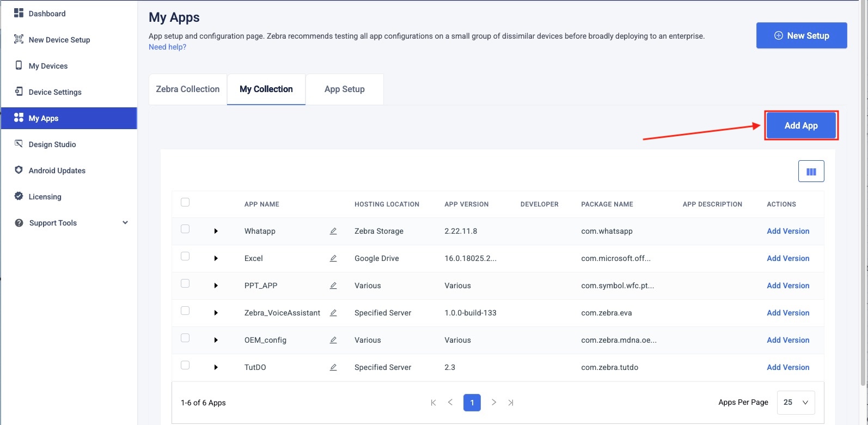Go to the last page of apps
The image size is (868, 425).
(511, 403)
